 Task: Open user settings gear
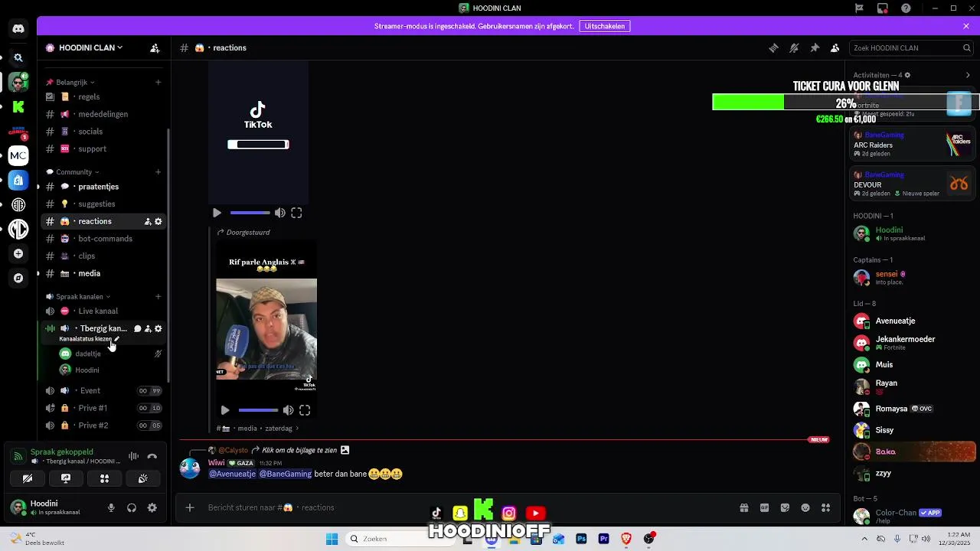(x=152, y=507)
